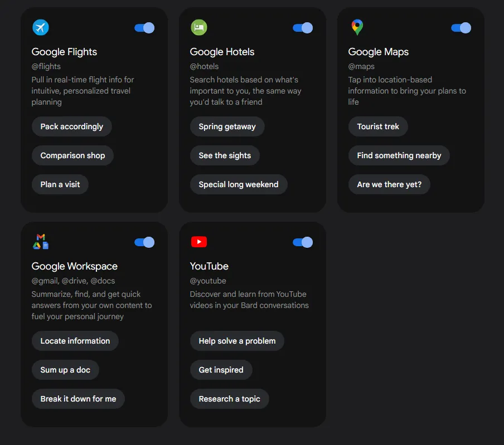The width and height of the screenshot is (504, 445).
Task: Click the Flights real-time info description
Action: (83, 91)
